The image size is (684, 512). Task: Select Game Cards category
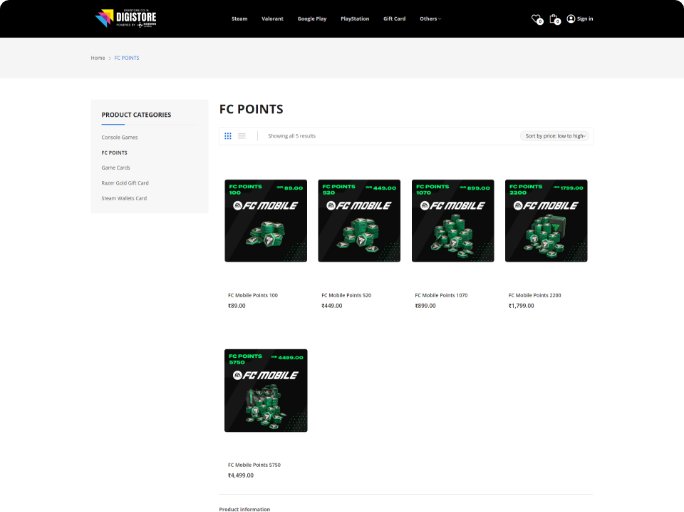(x=116, y=168)
